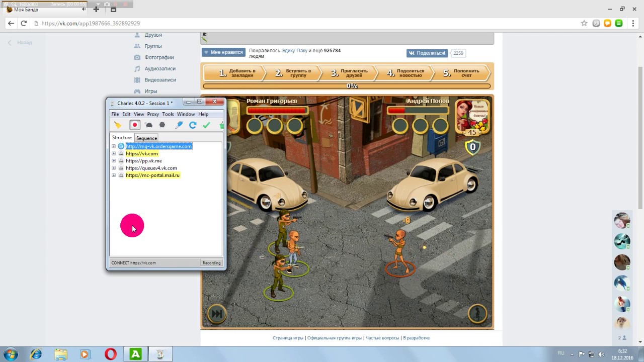This screenshot has height=362, width=644.
Task: Toggle Charles recording with red record button
Action: click(x=134, y=125)
